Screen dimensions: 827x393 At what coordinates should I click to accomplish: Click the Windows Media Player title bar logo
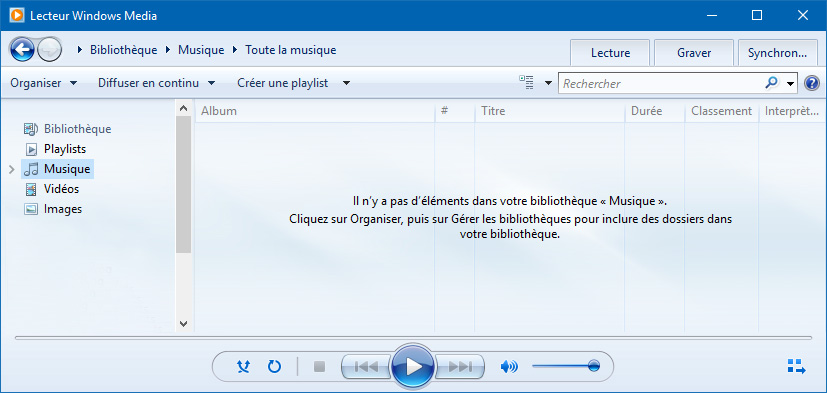[16, 15]
